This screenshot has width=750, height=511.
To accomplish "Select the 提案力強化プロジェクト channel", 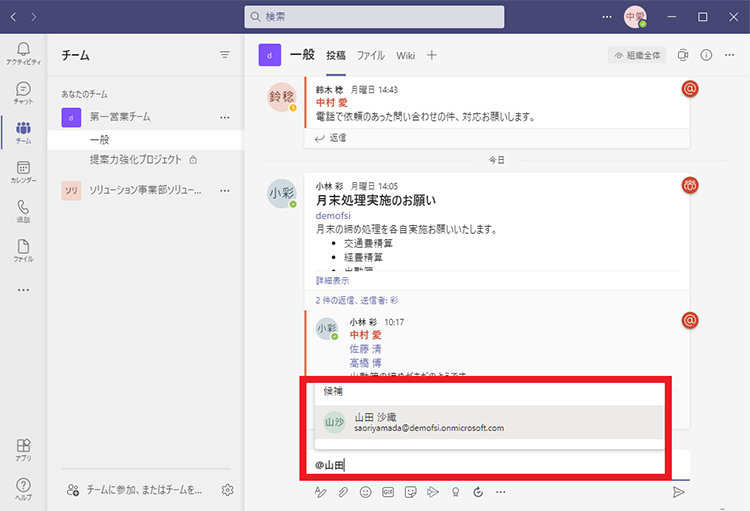I will click(x=145, y=159).
